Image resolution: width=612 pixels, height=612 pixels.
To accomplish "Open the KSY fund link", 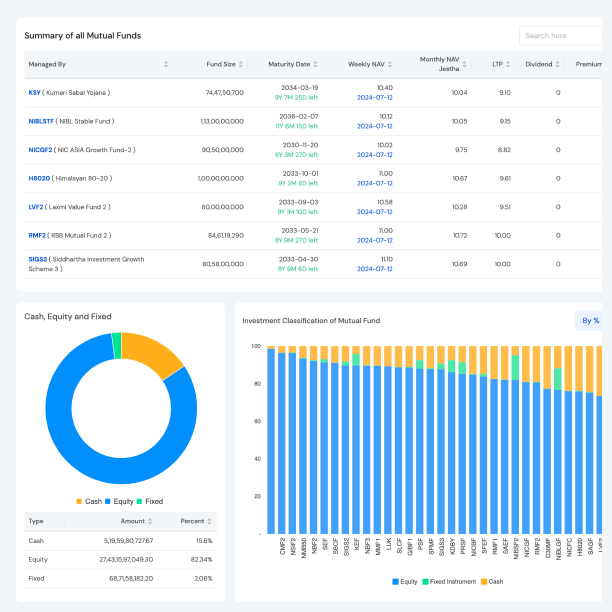I will 35,92.
